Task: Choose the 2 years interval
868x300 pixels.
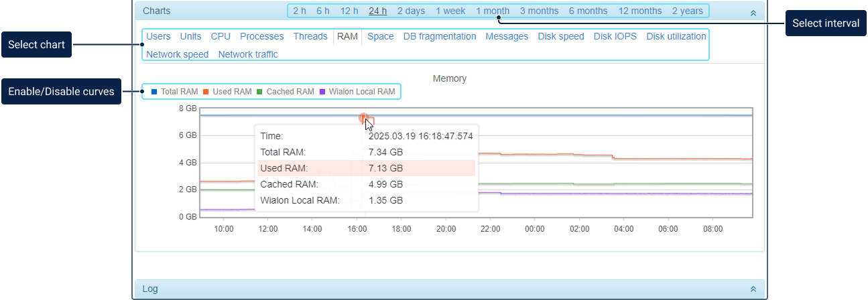Action: coord(688,11)
